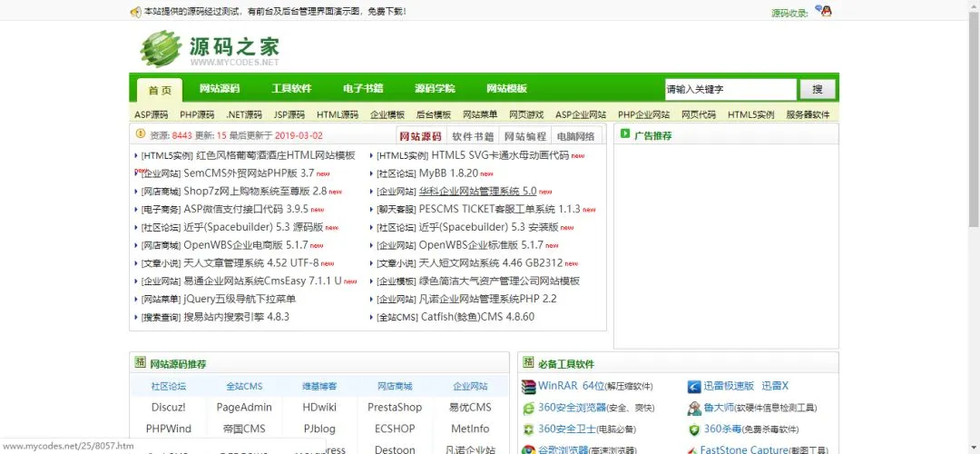
Task: Open the PHP企业网站 category link
Action: [x=643, y=115]
